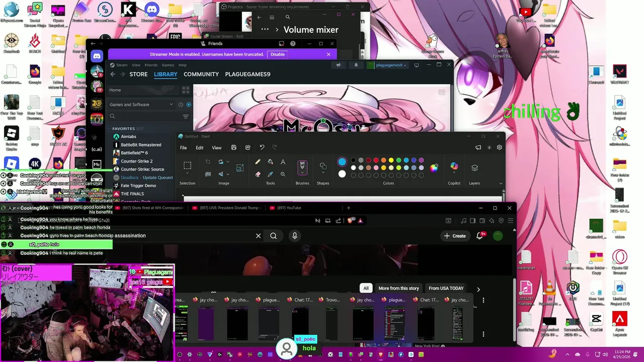Open Games and Software dropdown in Steam
Screen dimensions: 644x362
[x=141, y=105]
